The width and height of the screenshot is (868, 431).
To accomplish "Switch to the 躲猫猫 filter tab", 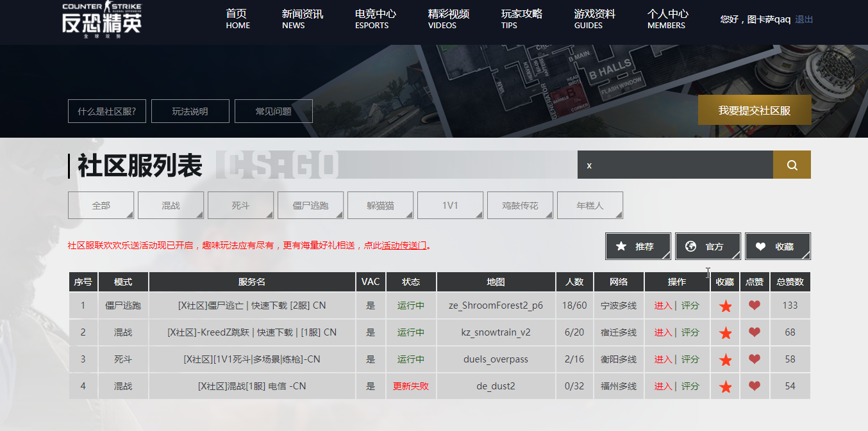I will point(380,205).
